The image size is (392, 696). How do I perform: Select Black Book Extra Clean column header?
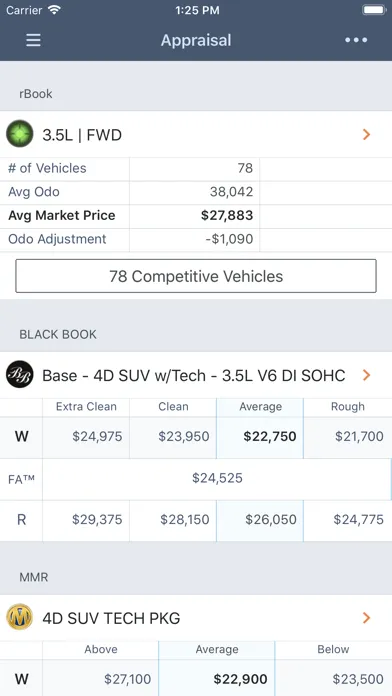86,407
